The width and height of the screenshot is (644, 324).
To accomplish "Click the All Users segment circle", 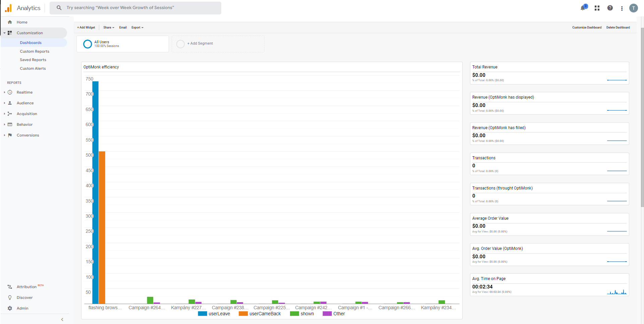I will (x=87, y=44).
